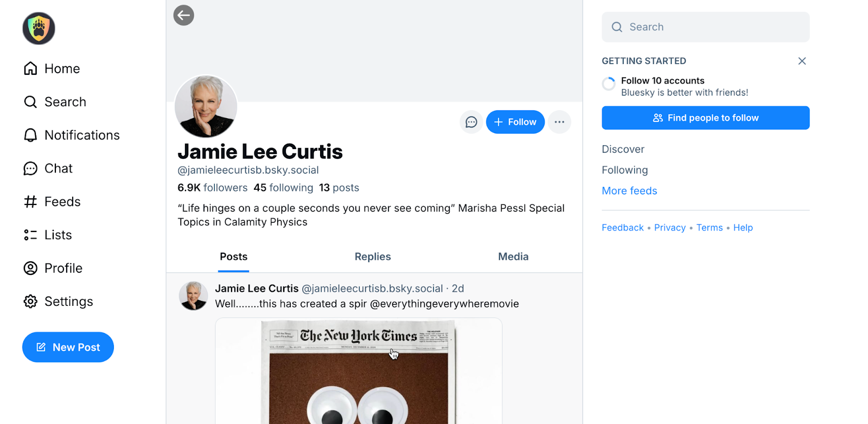Click Find people to follow button
This screenshot has height=424, width=868.
click(705, 118)
